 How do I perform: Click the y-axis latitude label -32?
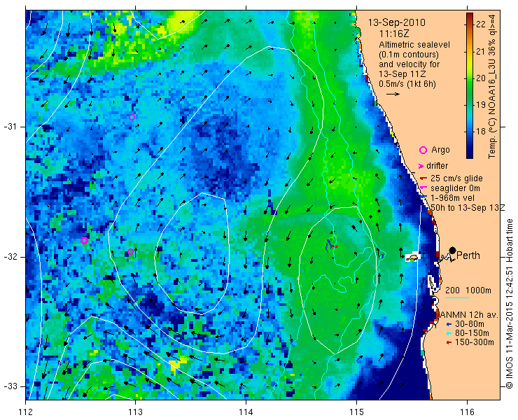tap(9, 257)
